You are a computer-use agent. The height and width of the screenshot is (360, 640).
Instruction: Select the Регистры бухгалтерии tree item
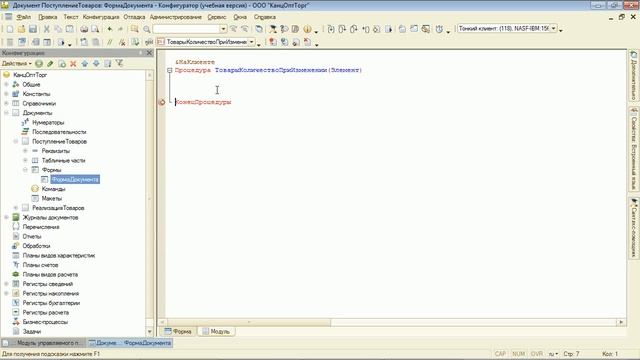click(51, 303)
